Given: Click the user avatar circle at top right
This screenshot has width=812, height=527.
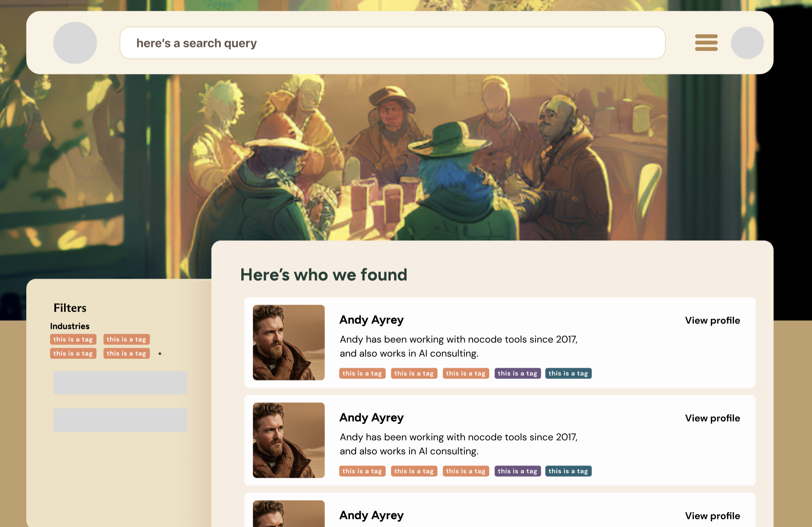Looking at the screenshot, I should click(x=747, y=43).
